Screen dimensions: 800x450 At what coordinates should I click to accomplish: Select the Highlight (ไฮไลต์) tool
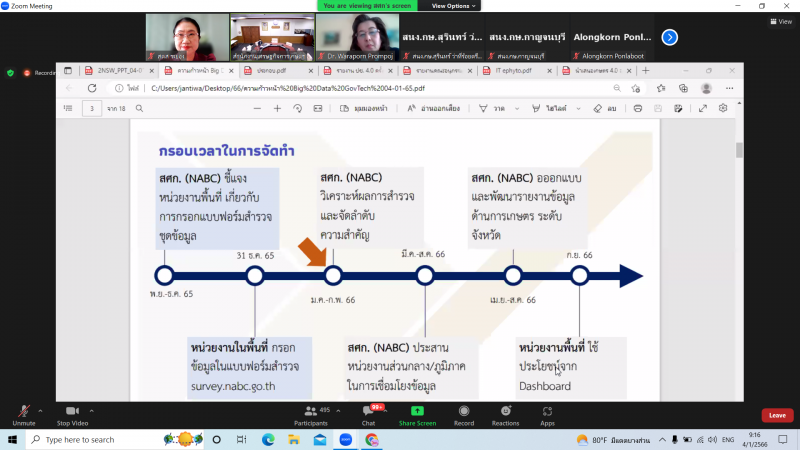(x=549, y=108)
